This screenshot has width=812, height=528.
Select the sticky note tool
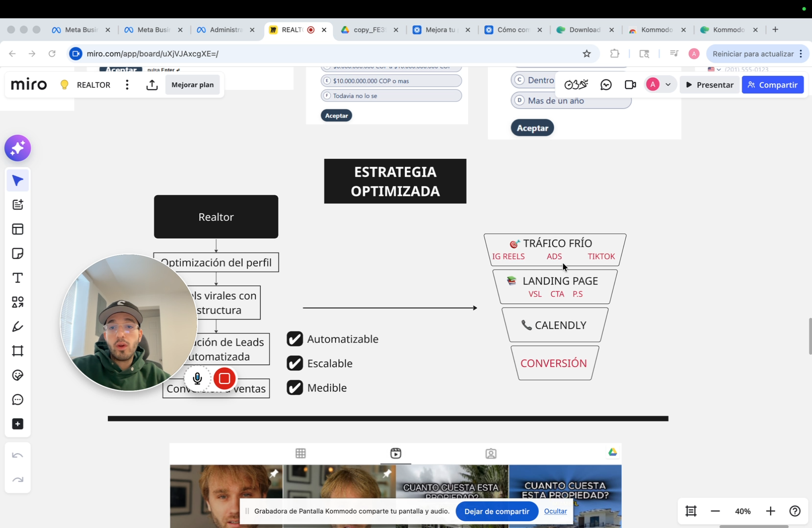pyautogui.click(x=18, y=254)
